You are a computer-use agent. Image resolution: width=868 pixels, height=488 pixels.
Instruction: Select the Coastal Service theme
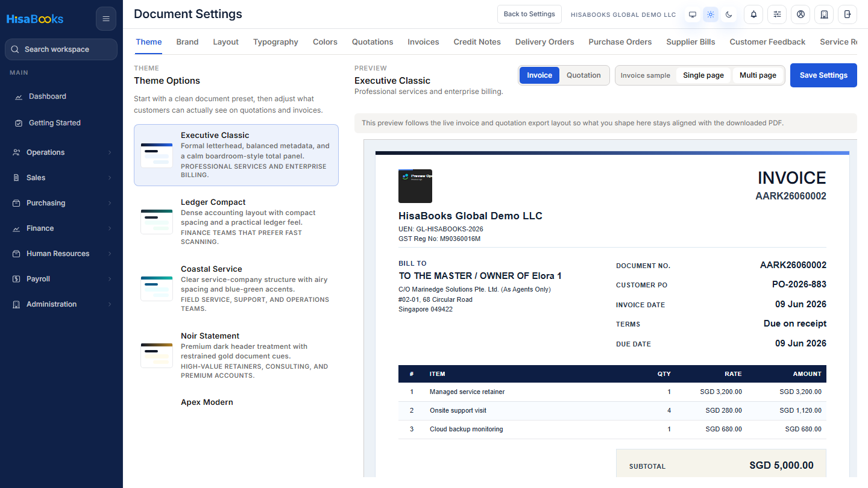click(236, 289)
